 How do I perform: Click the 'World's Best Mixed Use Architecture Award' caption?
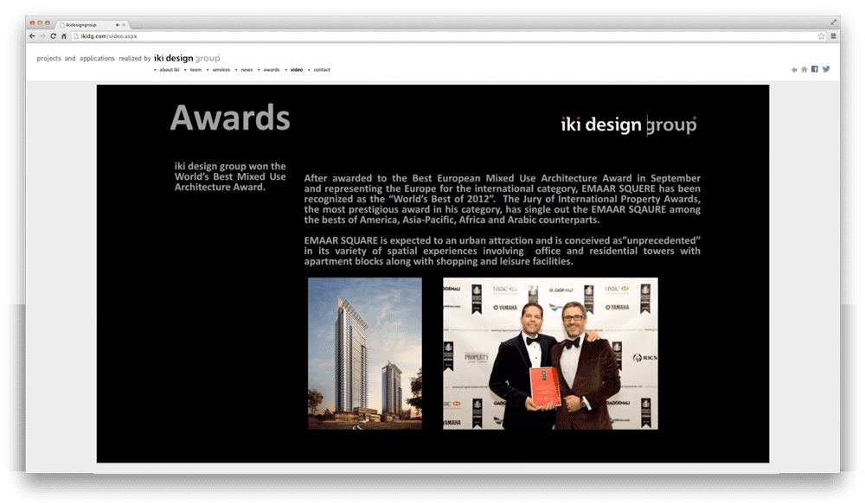tap(230, 176)
